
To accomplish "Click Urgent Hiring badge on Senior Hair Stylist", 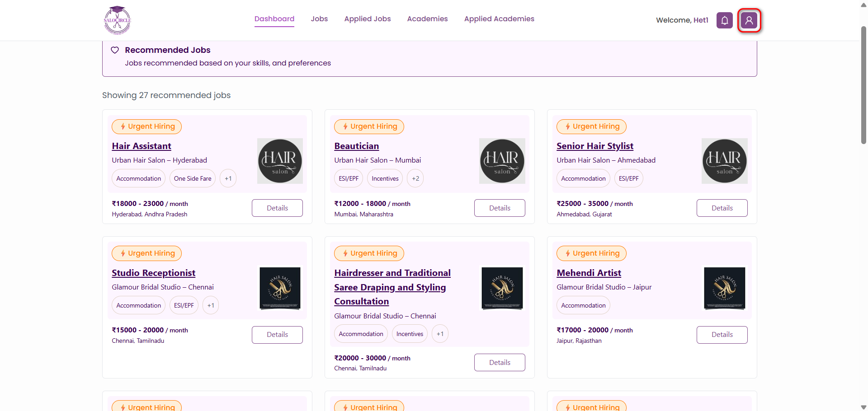I will pyautogui.click(x=591, y=126).
